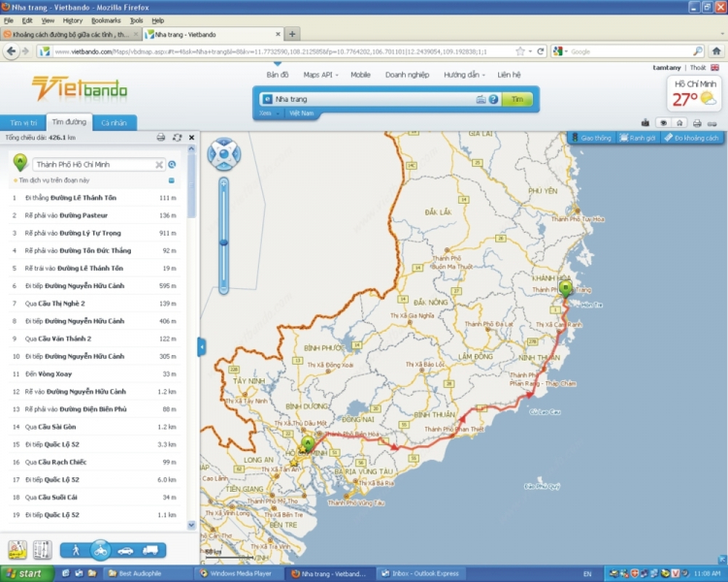Open new browser tab with plus button
The width and height of the screenshot is (728, 582).
point(292,34)
